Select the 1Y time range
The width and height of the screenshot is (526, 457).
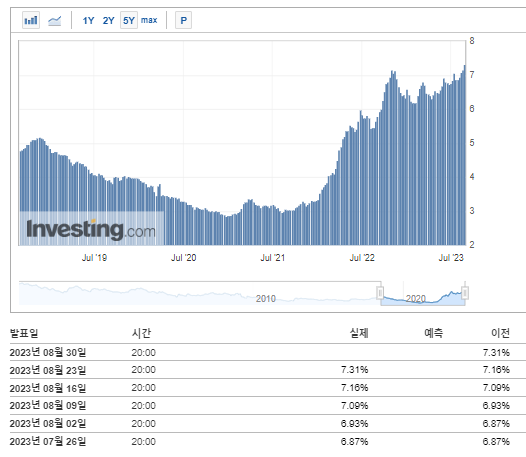[88, 20]
